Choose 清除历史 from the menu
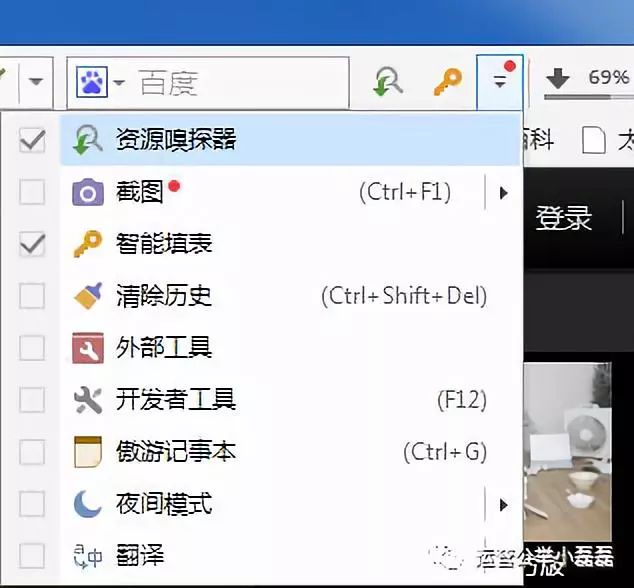This screenshot has width=634, height=588. click(x=290, y=296)
